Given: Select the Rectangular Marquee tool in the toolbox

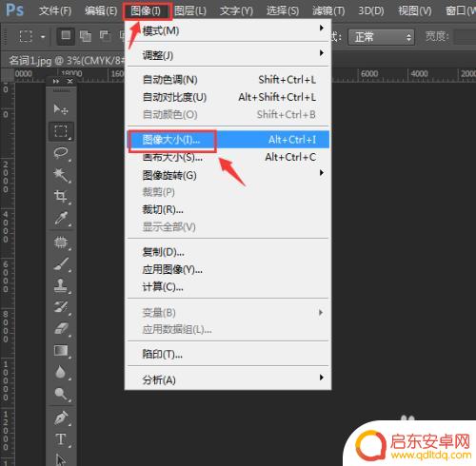Looking at the screenshot, I should pyautogui.click(x=61, y=131).
